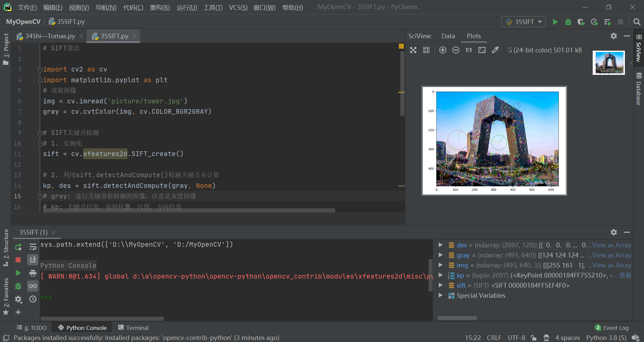Zoom in on the plot in SciView
The image size is (644, 342).
pos(442,50)
